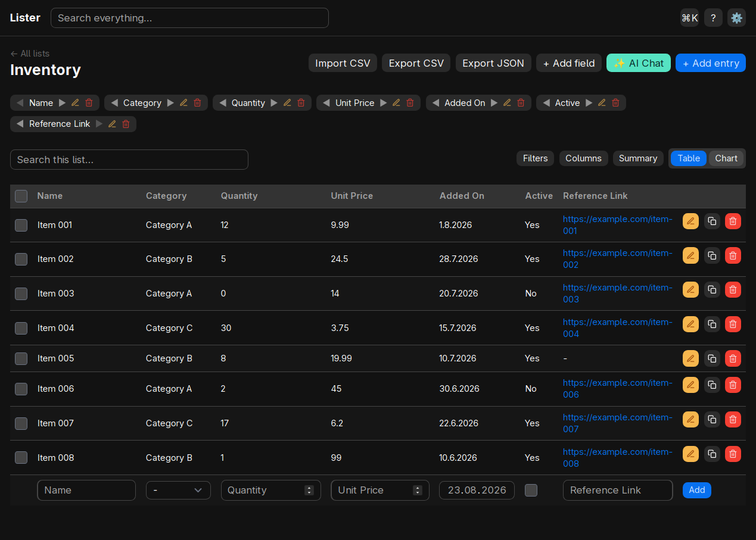
Task: Delete the Item 001 row
Action: (733, 221)
